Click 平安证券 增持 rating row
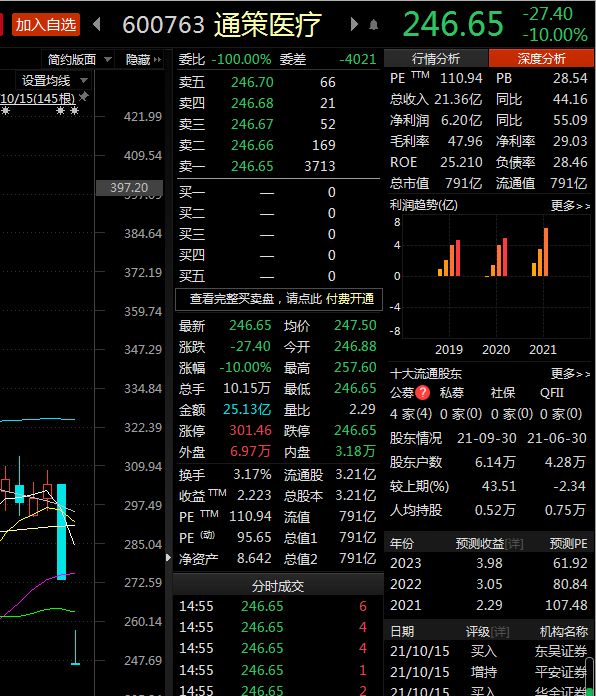 (x=488, y=672)
